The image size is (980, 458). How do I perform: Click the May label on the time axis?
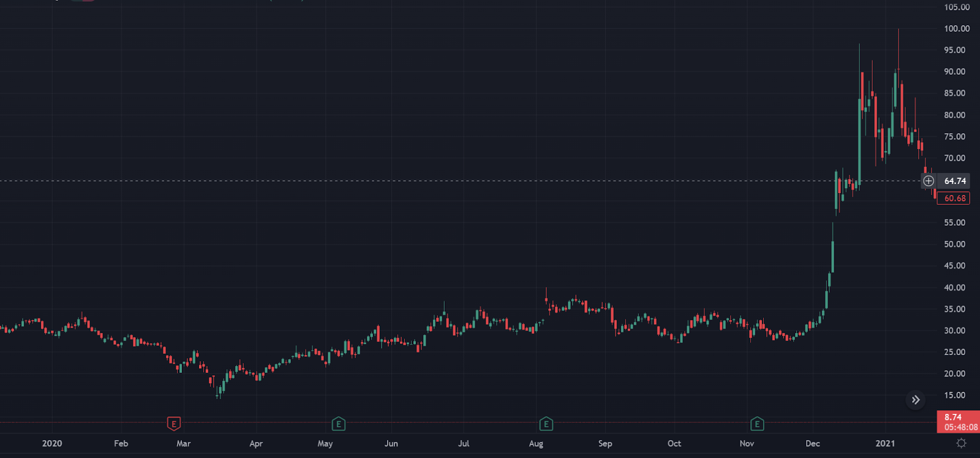[x=325, y=443]
